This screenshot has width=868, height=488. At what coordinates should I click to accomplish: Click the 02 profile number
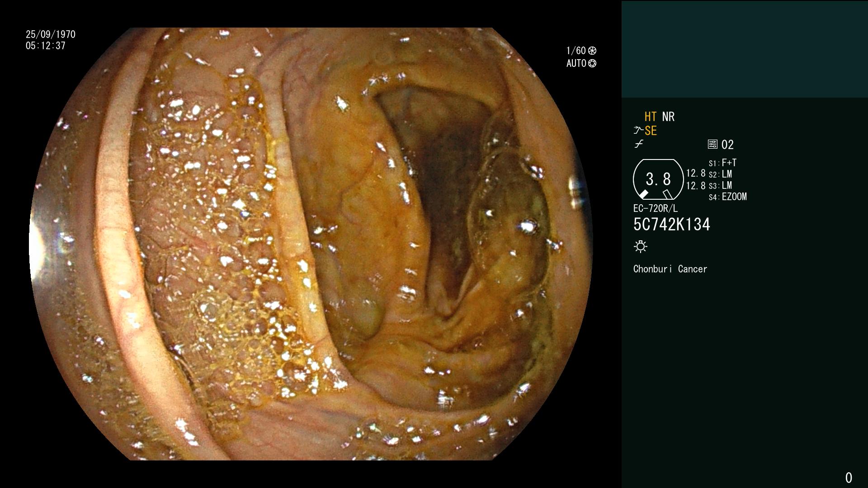point(727,145)
